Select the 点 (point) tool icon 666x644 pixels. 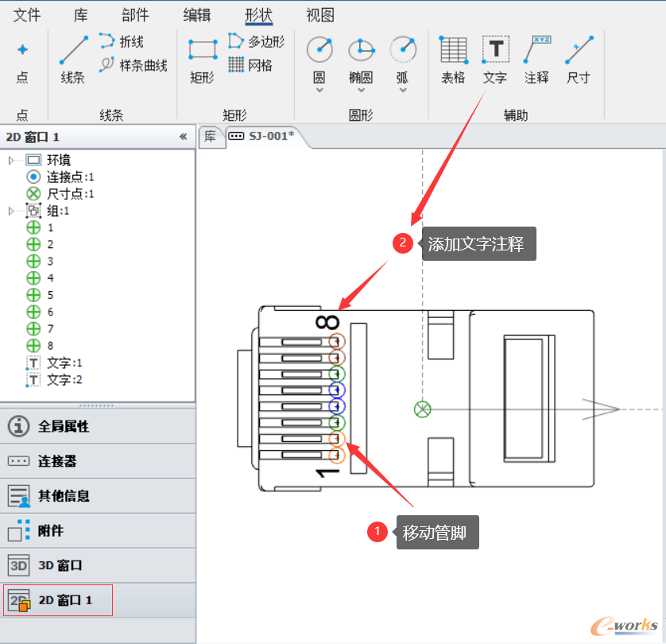[22, 50]
